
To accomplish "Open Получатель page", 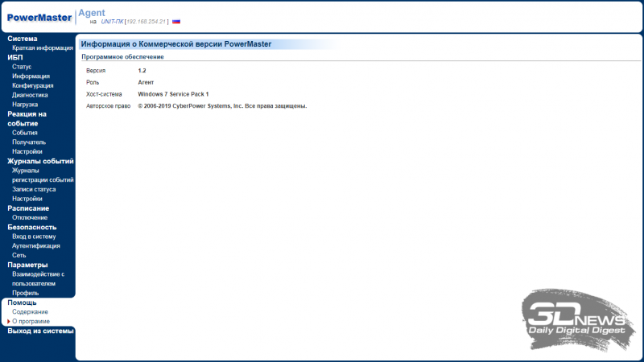I will tap(29, 142).
